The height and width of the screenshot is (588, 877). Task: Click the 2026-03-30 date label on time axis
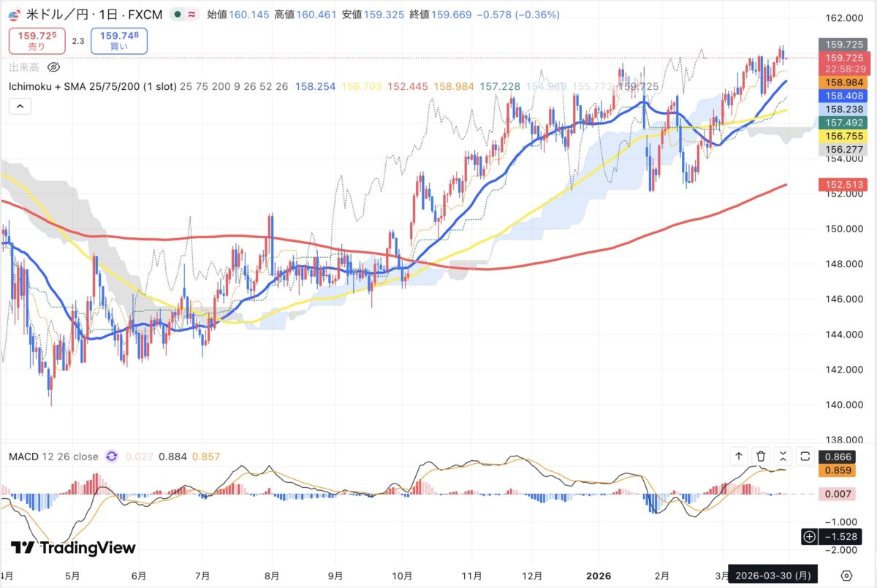[x=775, y=574]
